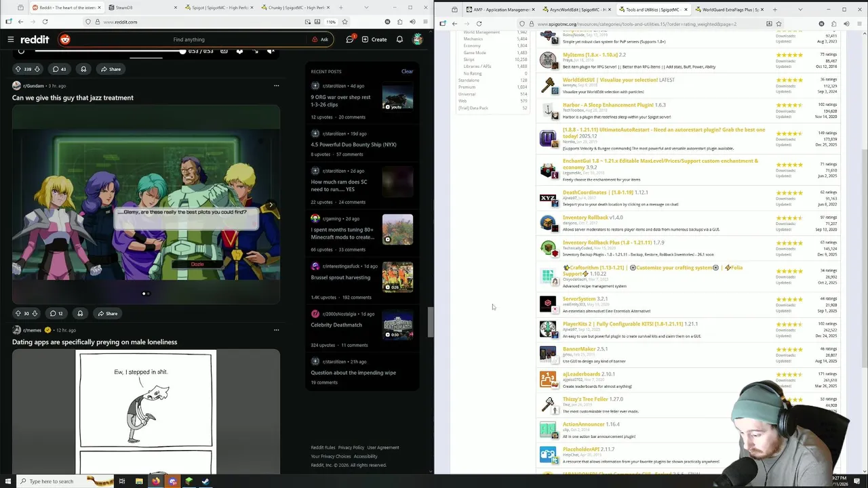Go back in the SpigotMC browser window
This screenshot has width=868, height=488.
point(454,24)
